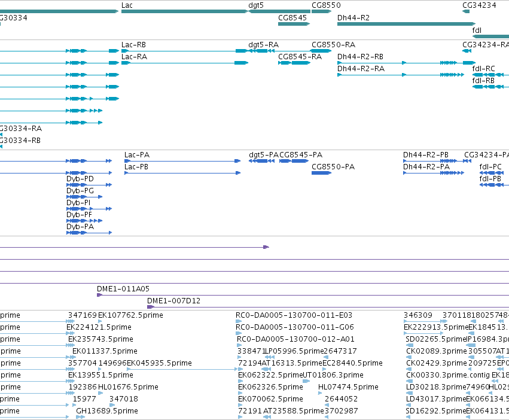
Task: Click the dgt5-PA protein label
Action: point(264,155)
